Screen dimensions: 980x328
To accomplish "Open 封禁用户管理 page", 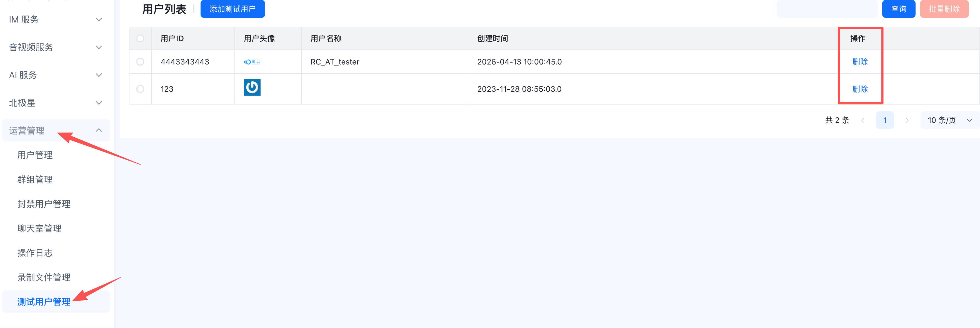I will [x=44, y=204].
